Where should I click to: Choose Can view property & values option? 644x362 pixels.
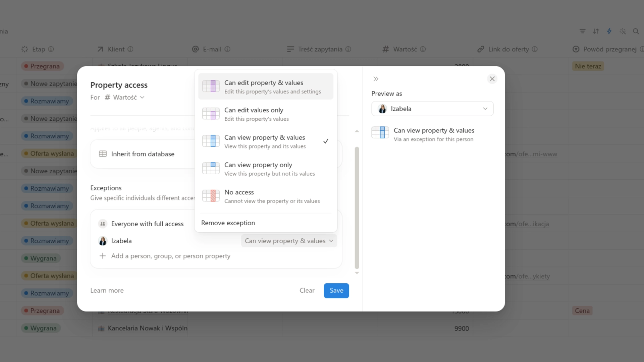266,141
